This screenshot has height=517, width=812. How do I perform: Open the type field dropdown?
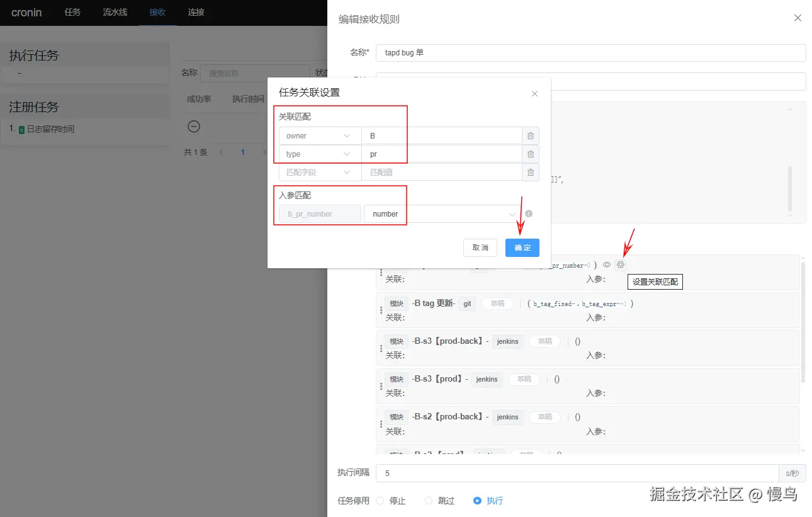tap(320, 154)
